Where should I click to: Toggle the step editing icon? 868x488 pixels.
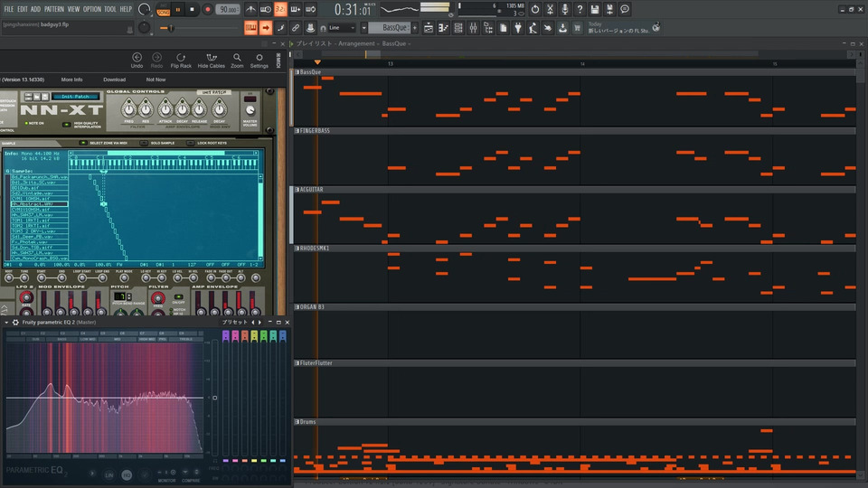point(280,28)
